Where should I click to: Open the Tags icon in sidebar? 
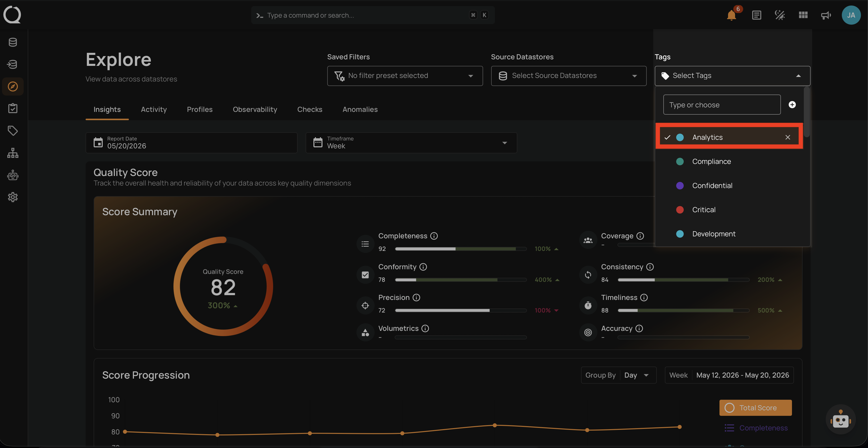click(x=13, y=130)
